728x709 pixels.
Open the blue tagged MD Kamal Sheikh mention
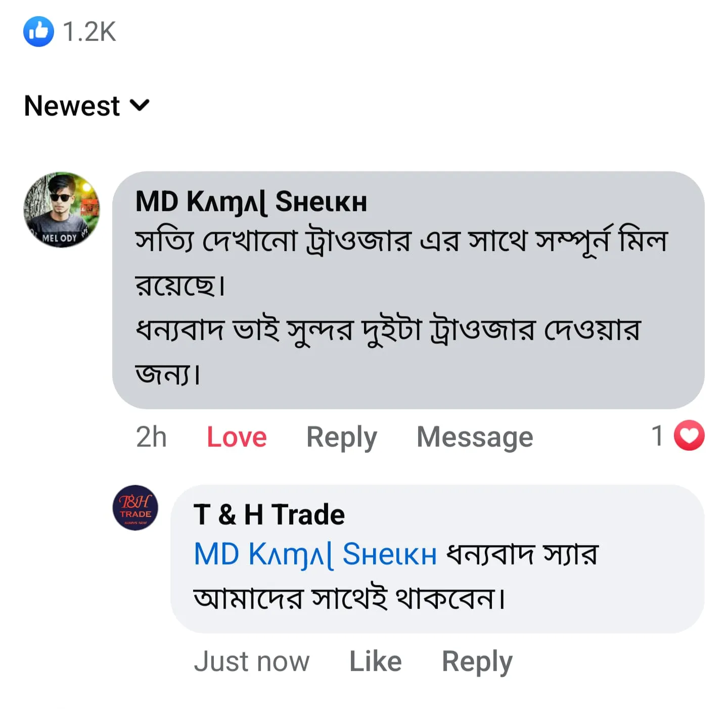pos(315,554)
